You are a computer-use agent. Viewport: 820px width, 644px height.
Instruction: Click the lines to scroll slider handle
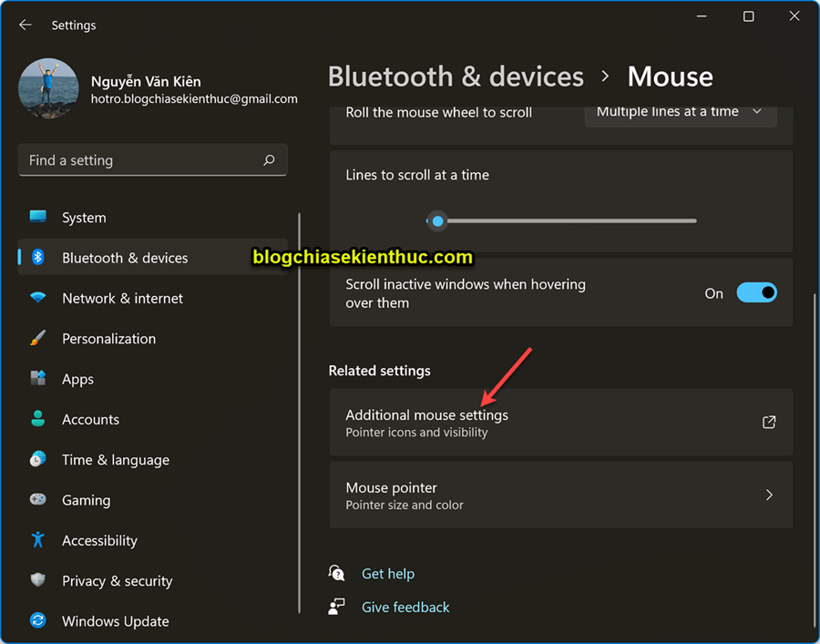437,221
